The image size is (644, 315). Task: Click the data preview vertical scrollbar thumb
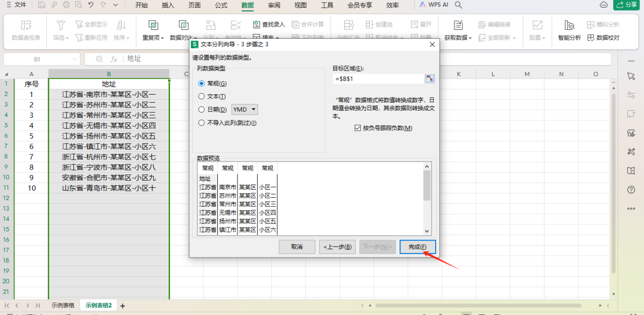coord(427,185)
